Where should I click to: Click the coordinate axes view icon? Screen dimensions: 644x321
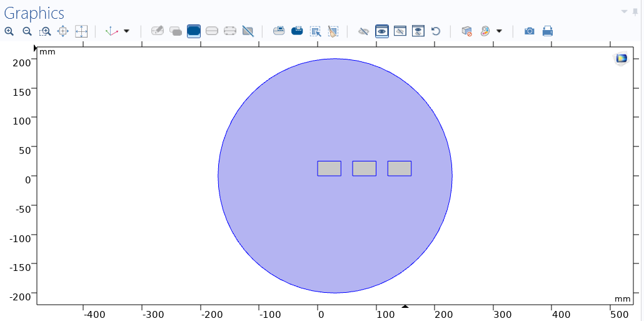tap(112, 31)
